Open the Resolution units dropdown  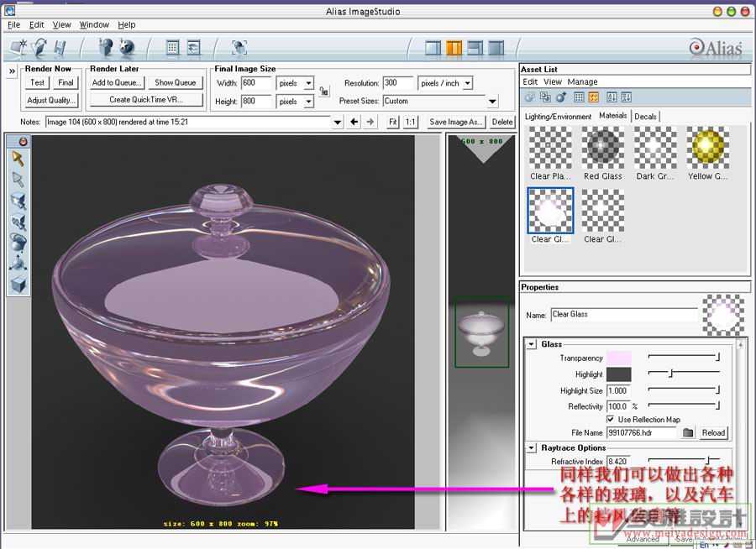tap(467, 83)
